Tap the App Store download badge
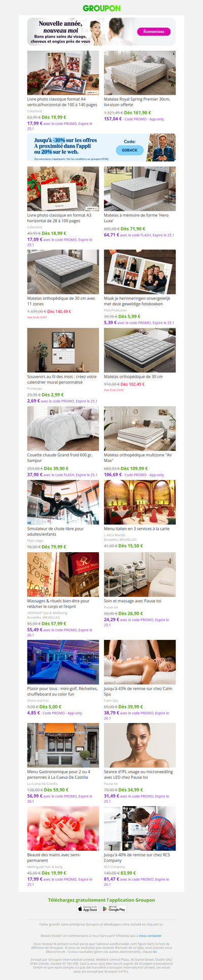Screen dimensions: 203x980 point(87,909)
